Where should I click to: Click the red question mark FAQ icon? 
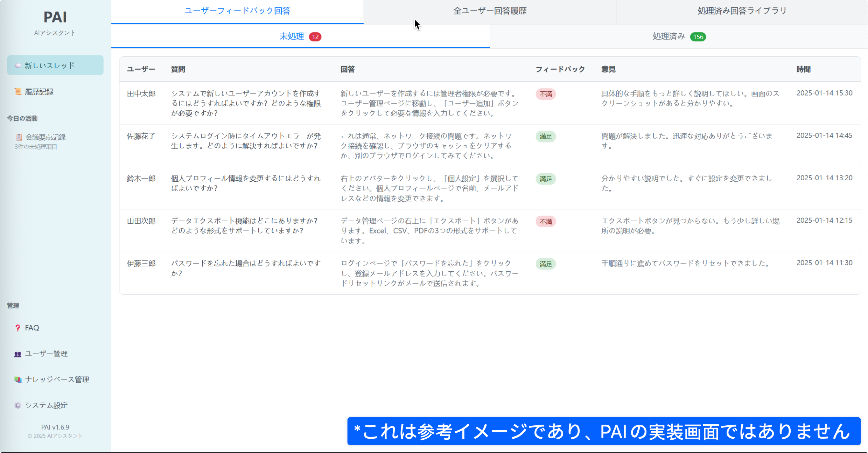(17, 328)
